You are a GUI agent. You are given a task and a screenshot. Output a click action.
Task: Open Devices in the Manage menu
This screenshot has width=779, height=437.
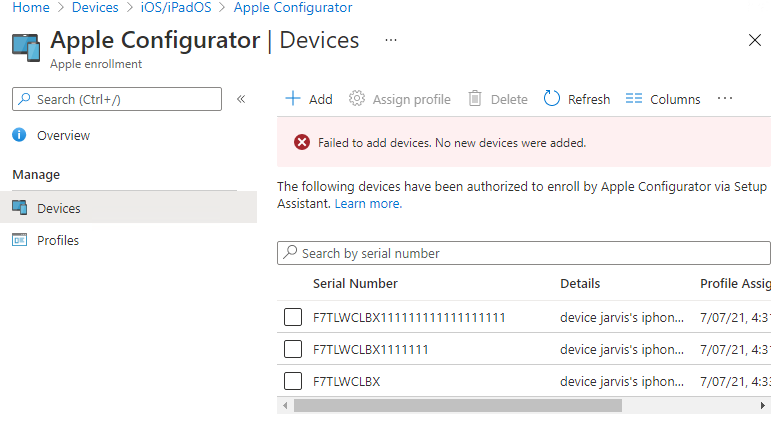coord(58,208)
